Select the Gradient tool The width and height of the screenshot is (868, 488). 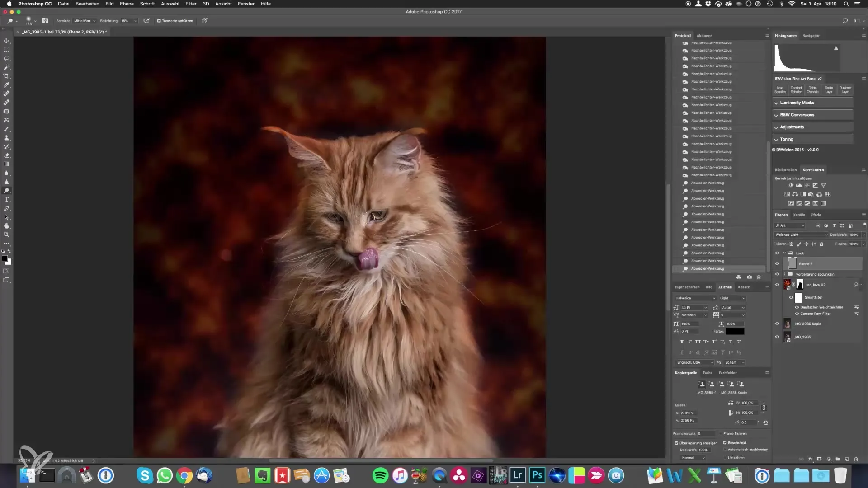(6, 164)
